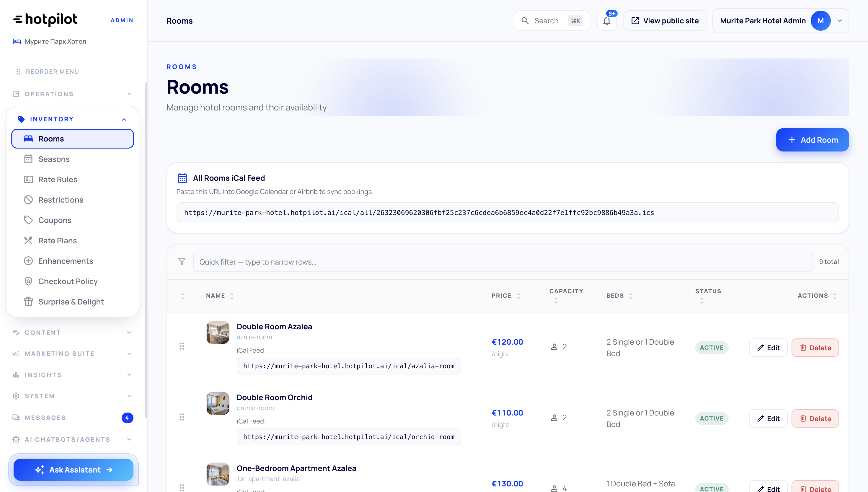Viewport: 868px width, 492px height.
Task: Click the Insights bar chart icon
Action: pos(16,375)
